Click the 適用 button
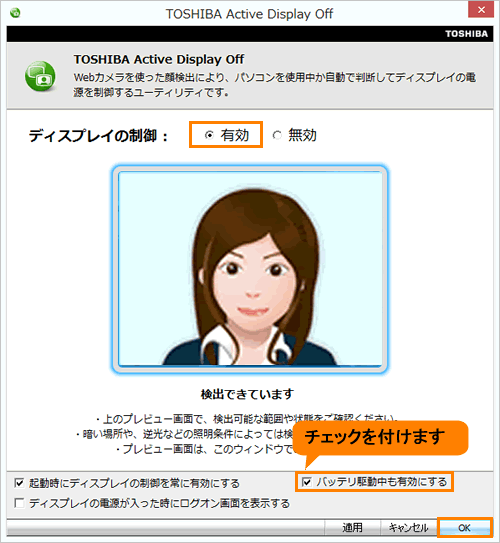Image resolution: width=500 pixels, height=543 pixels. [352, 528]
